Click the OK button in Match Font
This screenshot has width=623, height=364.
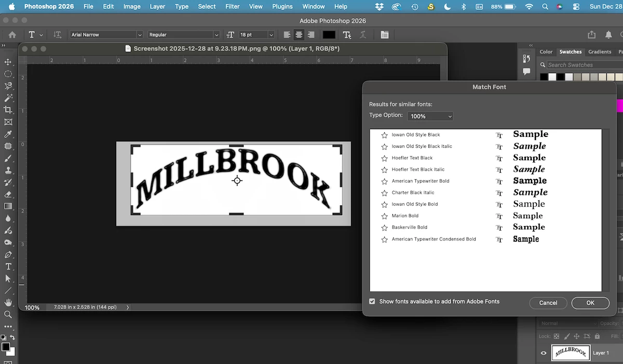[590, 303]
